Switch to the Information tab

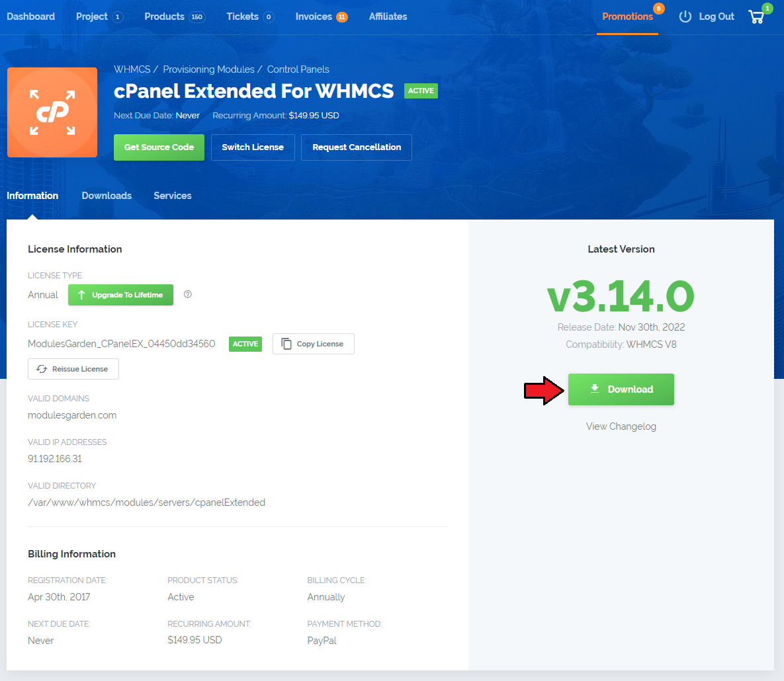(32, 196)
